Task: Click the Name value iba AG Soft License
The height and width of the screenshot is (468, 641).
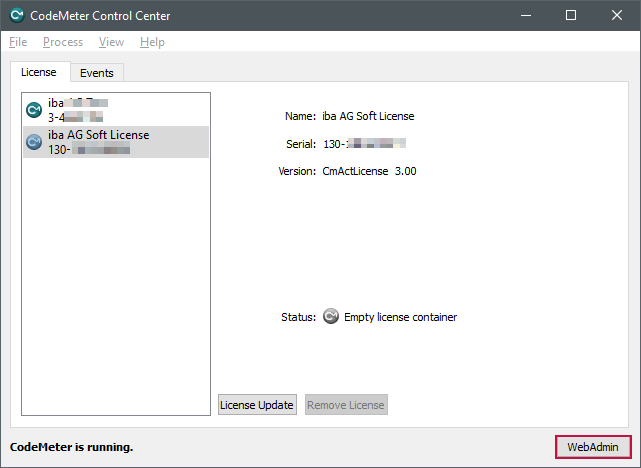Action: (x=368, y=116)
